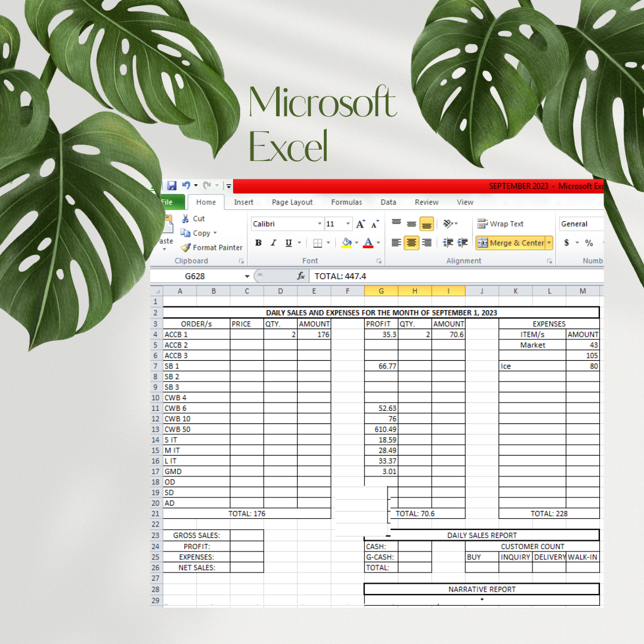Click the Top Align icon

tap(397, 224)
